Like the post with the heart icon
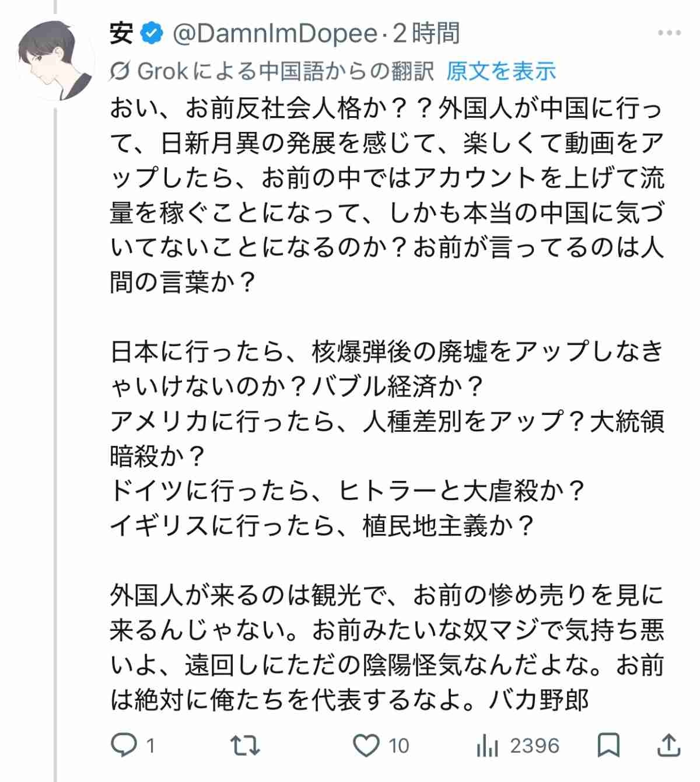 tap(367, 745)
